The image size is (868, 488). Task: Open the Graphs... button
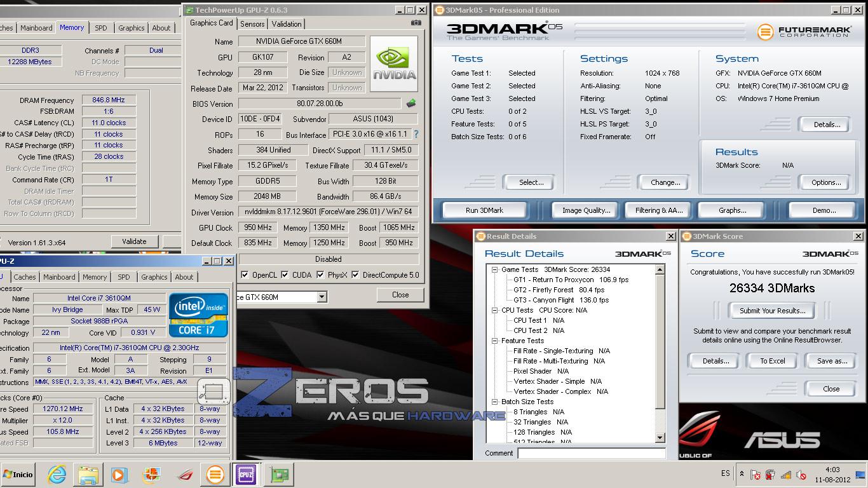click(732, 210)
